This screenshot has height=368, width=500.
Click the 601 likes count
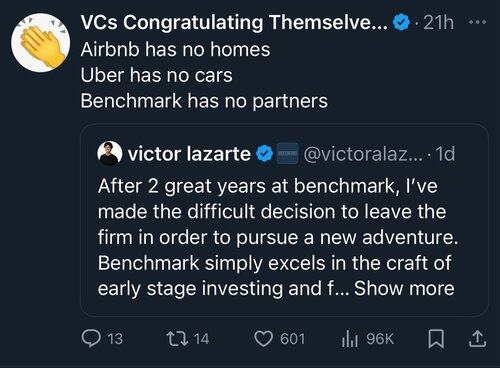click(x=292, y=339)
